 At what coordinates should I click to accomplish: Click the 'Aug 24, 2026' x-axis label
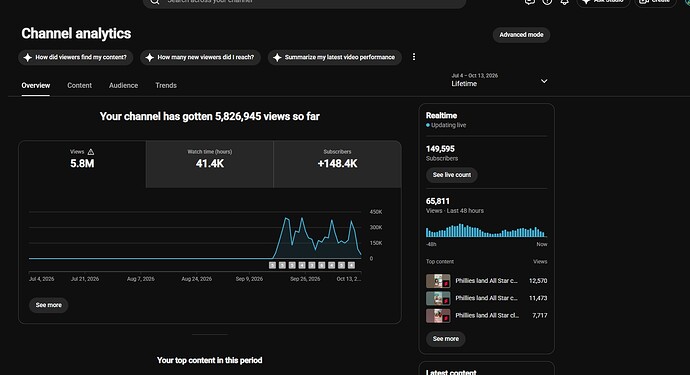point(196,279)
